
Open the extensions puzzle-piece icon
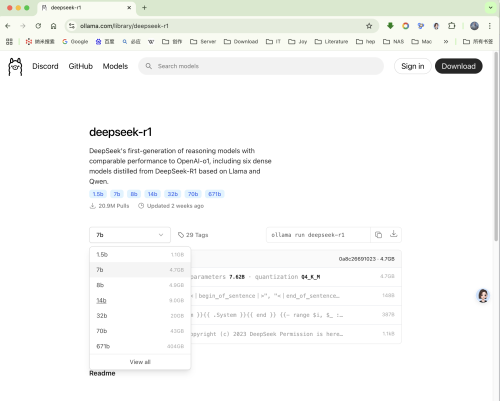[x=451, y=26]
